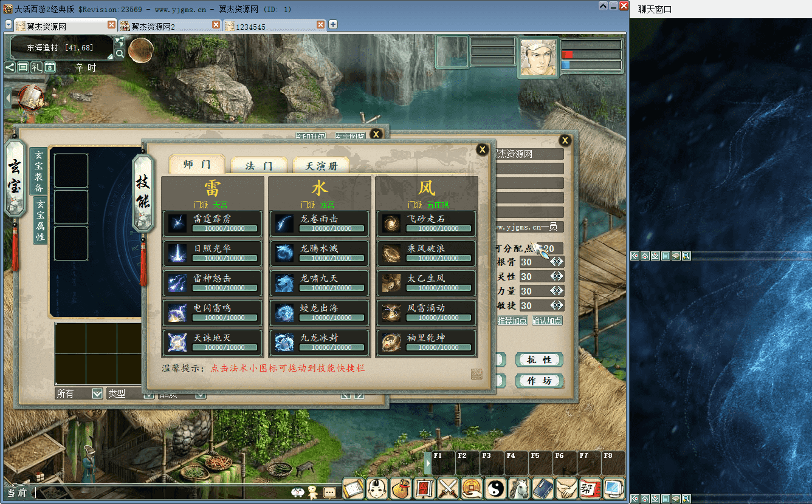Open the white horse mount icon

519,488
